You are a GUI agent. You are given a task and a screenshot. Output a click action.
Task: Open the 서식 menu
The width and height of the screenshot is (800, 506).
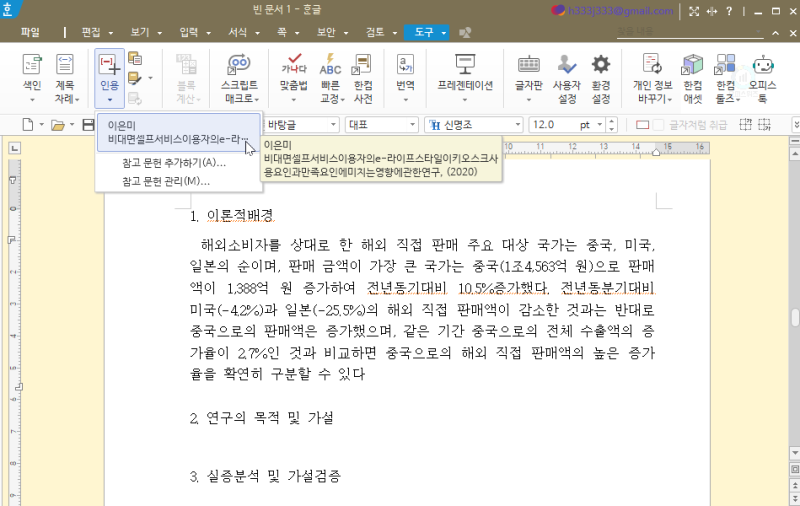237,32
